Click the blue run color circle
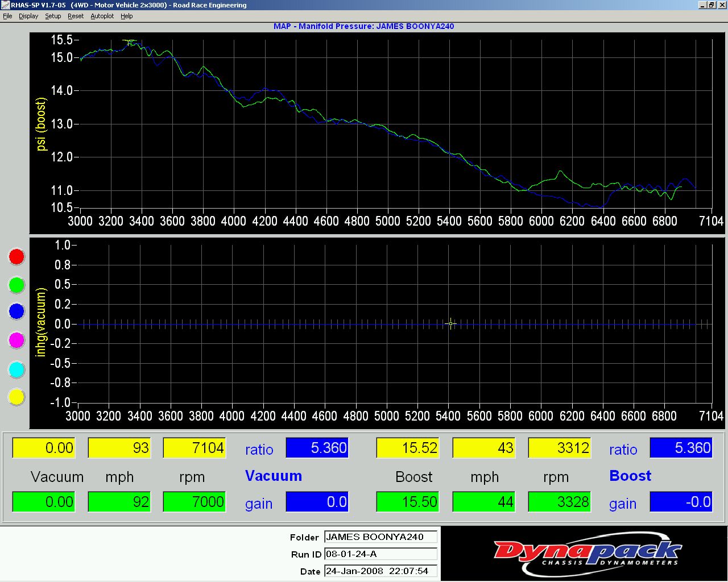 pos(16,311)
